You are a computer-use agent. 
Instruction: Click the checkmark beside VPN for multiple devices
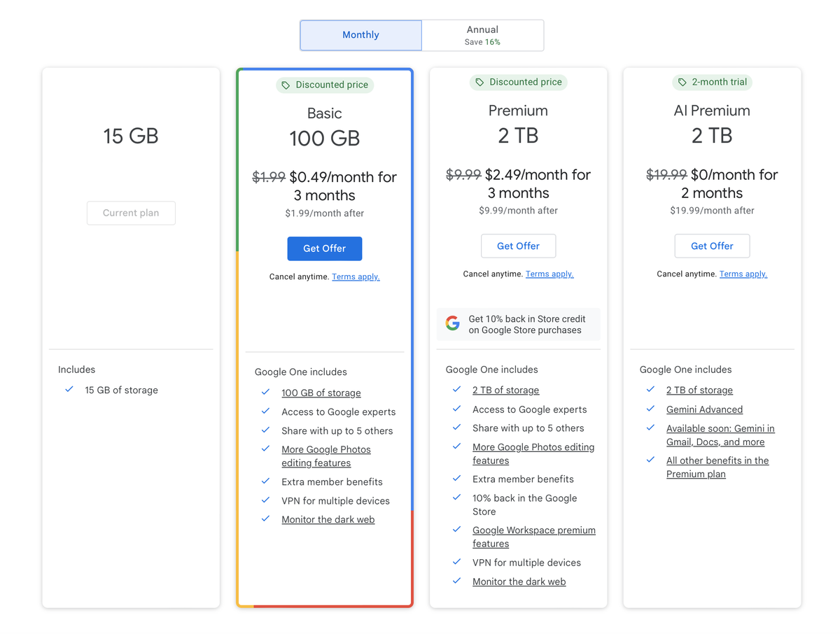tap(266, 500)
